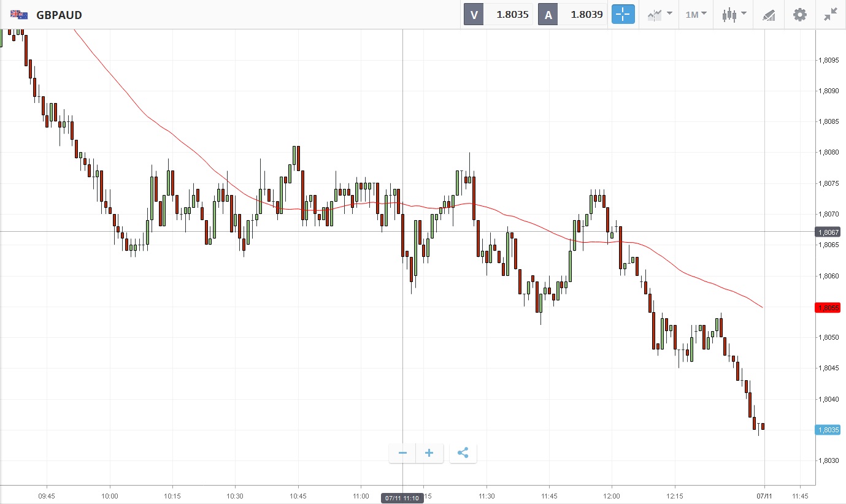Click the red moving average label 1.8055

[827, 307]
